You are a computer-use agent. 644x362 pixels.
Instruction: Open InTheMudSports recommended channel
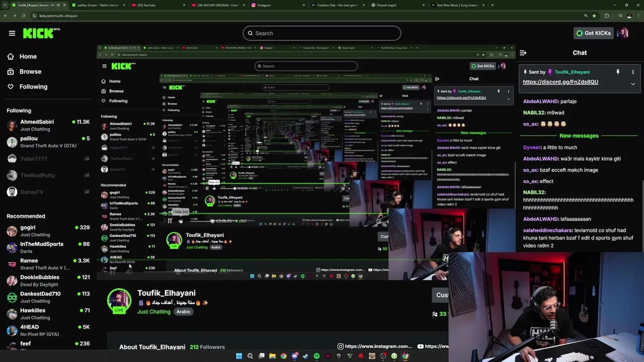[x=49, y=247]
